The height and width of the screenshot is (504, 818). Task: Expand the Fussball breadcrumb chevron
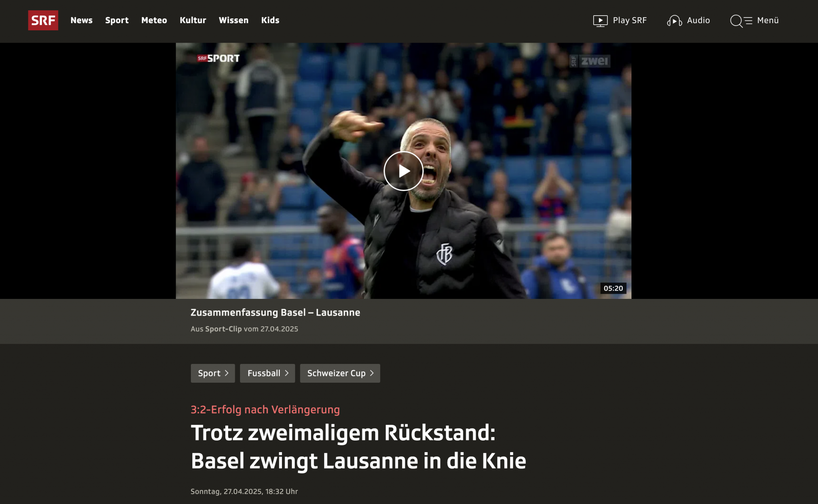click(x=286, y=373)
